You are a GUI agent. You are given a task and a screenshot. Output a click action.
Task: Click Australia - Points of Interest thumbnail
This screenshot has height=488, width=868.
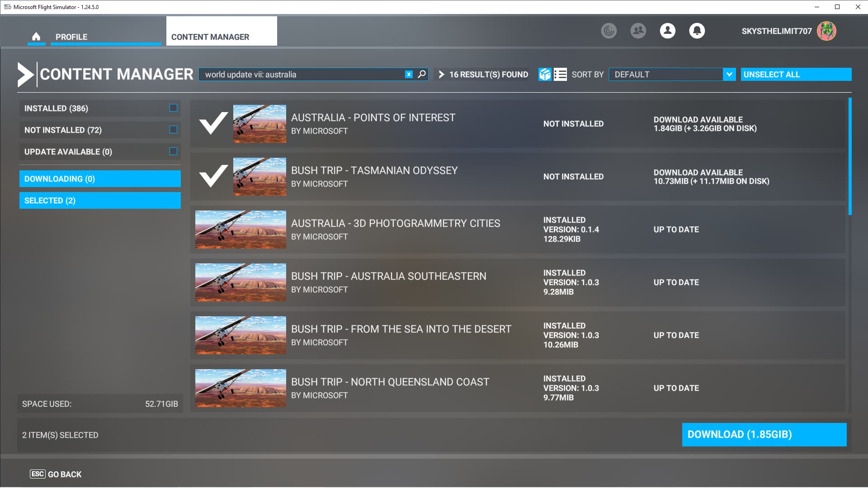259,124
